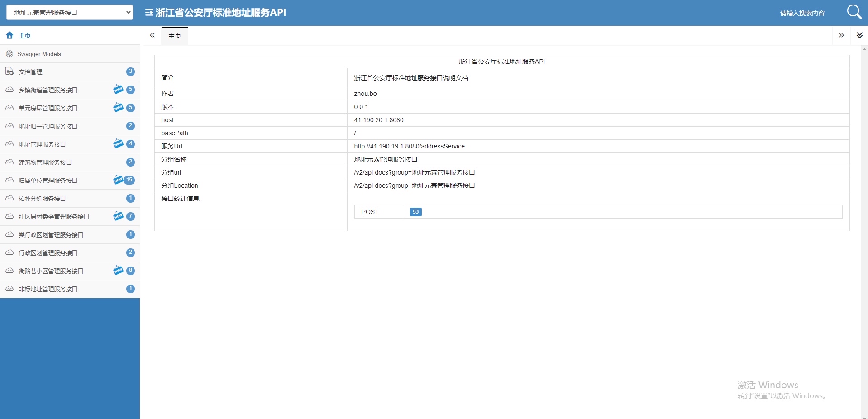Click service URL http://41.190.19.1:8080/addressService

[409, 146]
